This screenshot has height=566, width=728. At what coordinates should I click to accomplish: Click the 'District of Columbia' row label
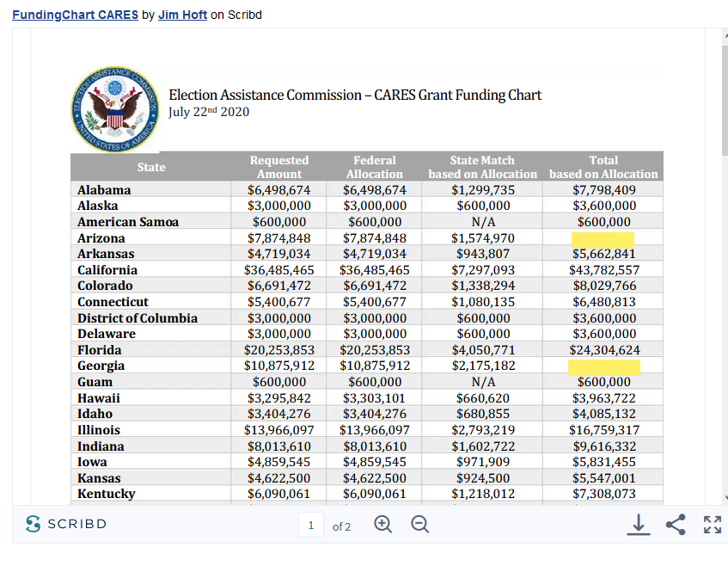138,318
